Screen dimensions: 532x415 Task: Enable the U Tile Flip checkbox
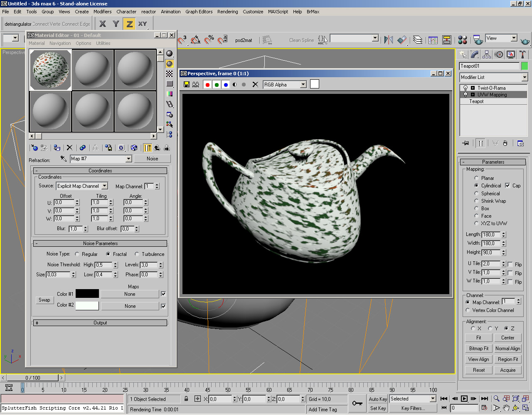point(510,264)
